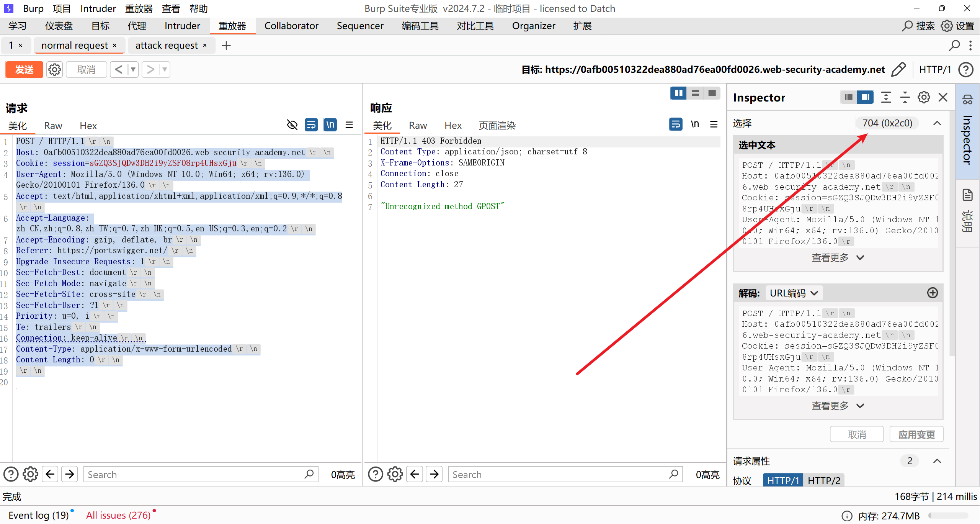
Task: Click the orange 发送 send button
Action: coord(24,69)
